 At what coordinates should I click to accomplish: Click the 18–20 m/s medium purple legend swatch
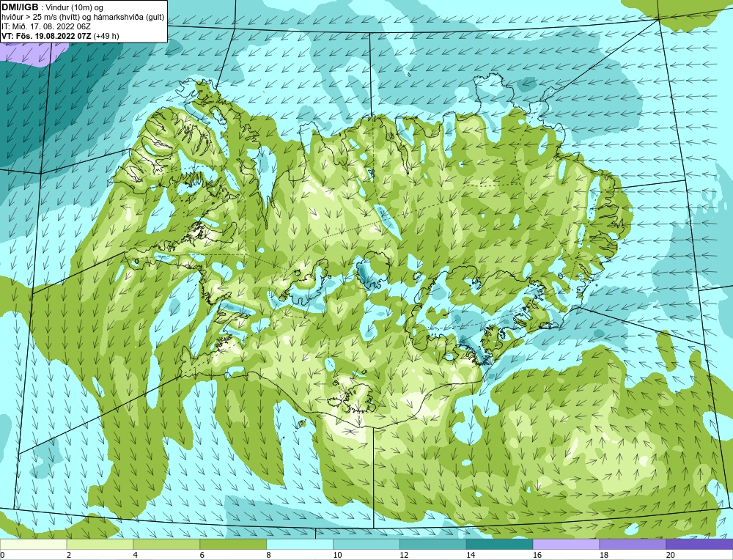click(x=633, y=545)
